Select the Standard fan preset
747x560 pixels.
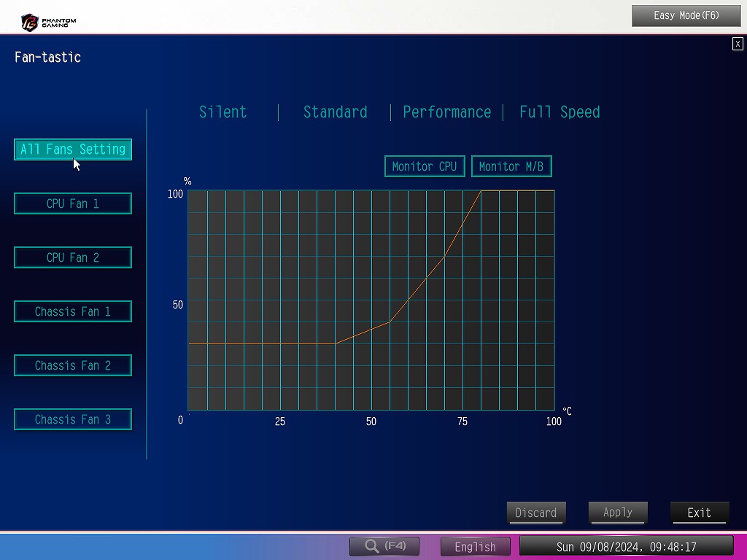pyautogui.click(x=335, y=112)
